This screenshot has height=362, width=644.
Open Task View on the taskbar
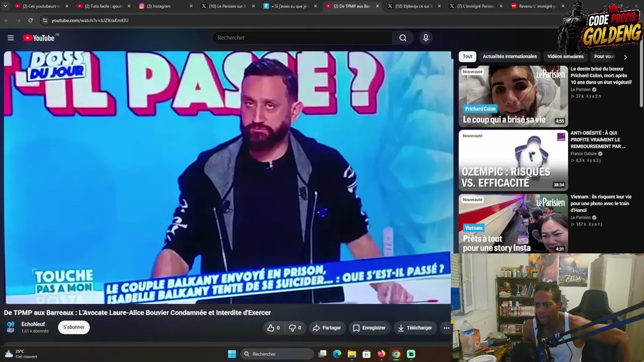pos(323,354)
